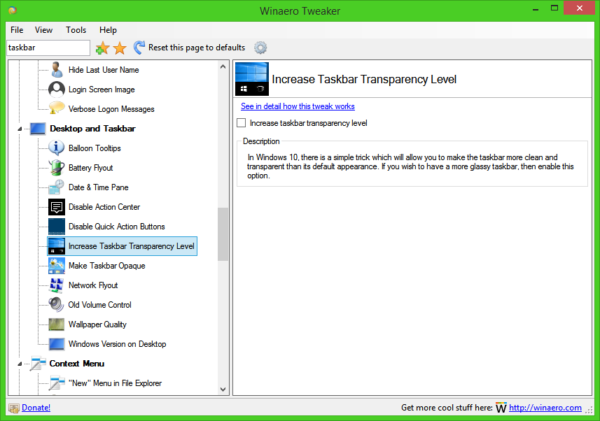Click the large taskbar icon in page header
Image resolution: width=600 pixels, height=421 pixels.
pos(252,79)
